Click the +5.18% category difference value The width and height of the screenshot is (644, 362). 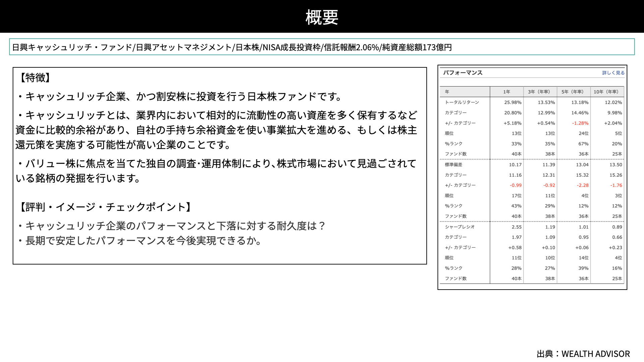tap(513, 123)
